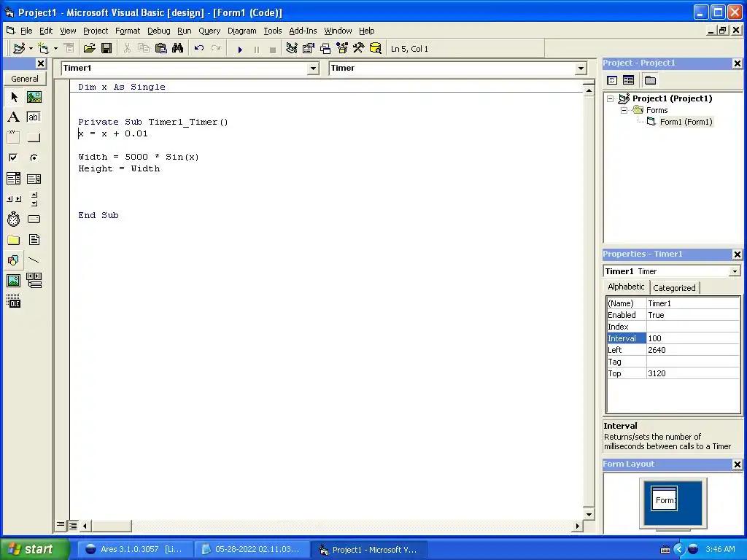Open the File menu
This screenshot has width=747, height=560.
26,31
